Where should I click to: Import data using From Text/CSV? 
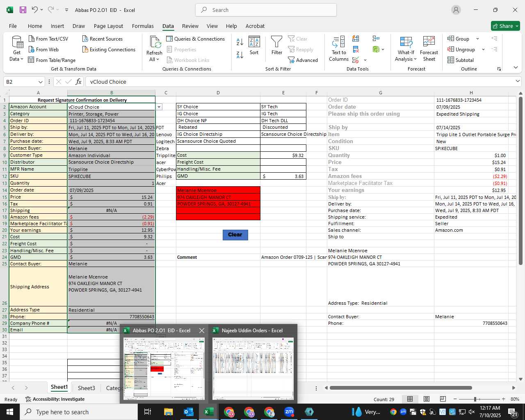tap(48, 39)
